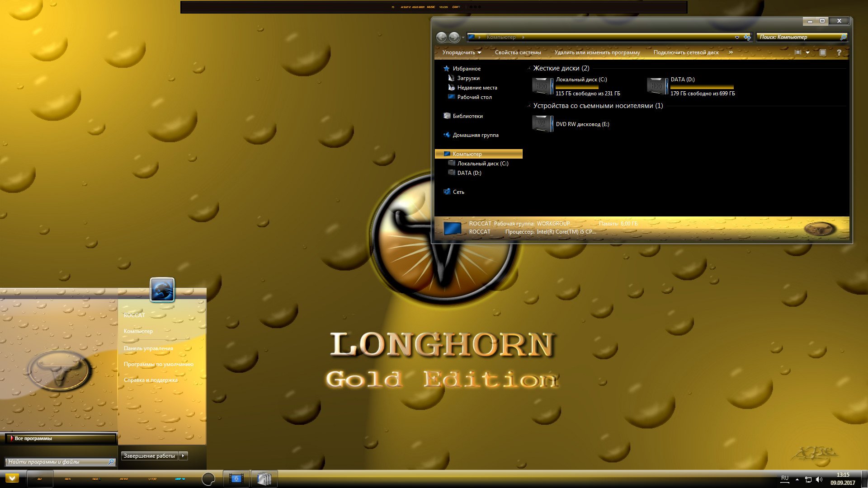Screen dimensions: 868x488
Task: Click the Завершение работы button
Action: [149, 456]
